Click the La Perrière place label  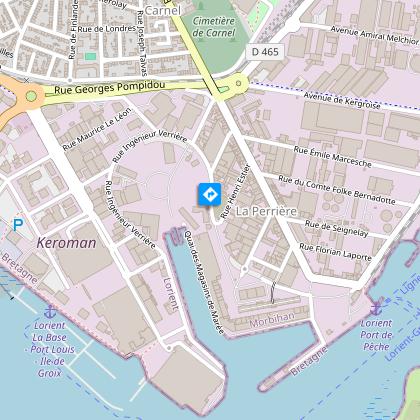coord(266,211)
